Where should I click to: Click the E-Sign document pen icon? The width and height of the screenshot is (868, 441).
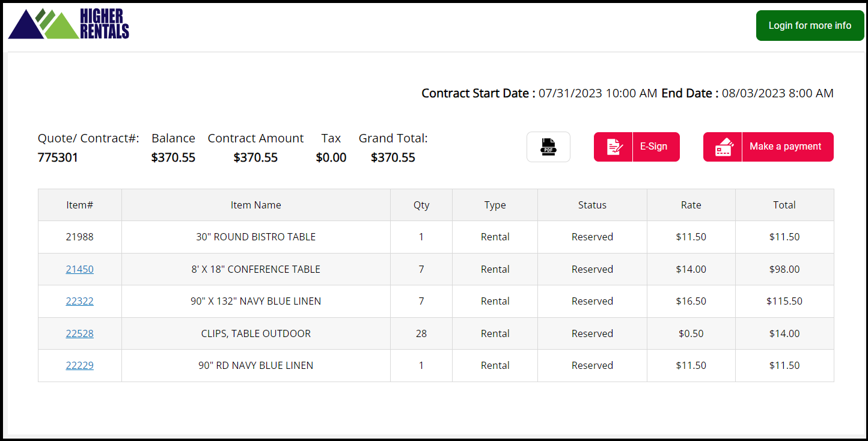pos(614,147)
